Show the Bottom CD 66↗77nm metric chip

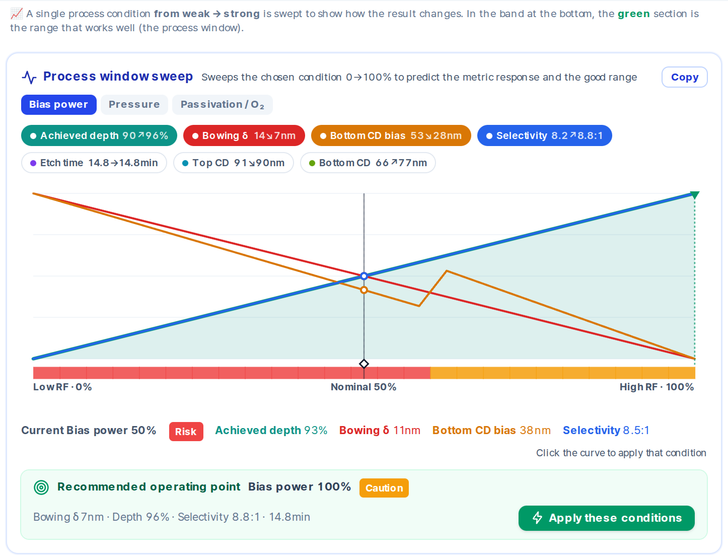click(x=368, y=163)
